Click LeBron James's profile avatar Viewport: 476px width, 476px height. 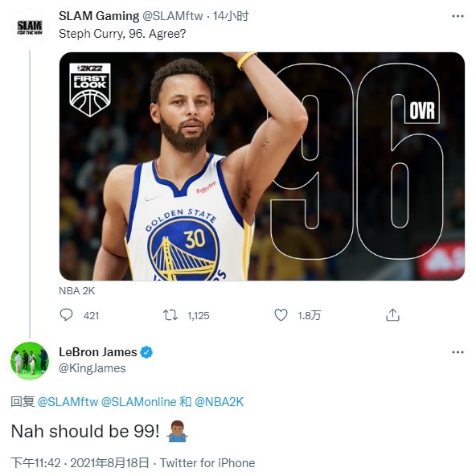point(30,361)
